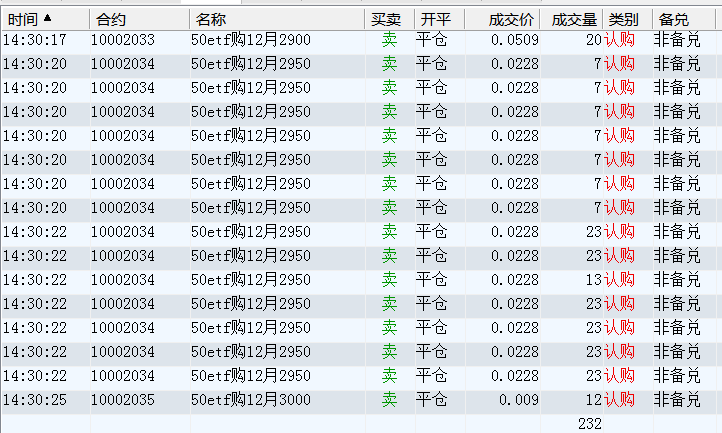Select 非备兑 in the 14:30:17 row
722x433 pixels.
click(x=677, y=40)
